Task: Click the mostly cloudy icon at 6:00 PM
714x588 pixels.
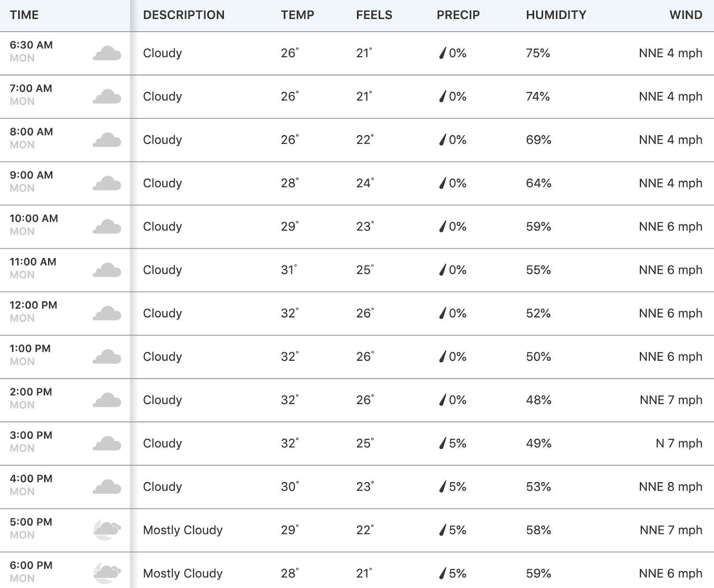Action: [x=107, y=573]
